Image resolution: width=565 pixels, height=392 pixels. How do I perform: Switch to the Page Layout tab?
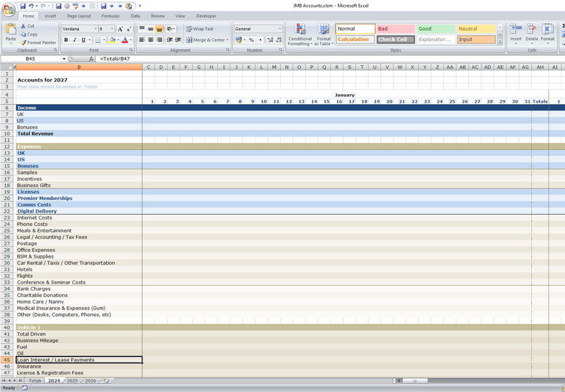tap(79, 16)
